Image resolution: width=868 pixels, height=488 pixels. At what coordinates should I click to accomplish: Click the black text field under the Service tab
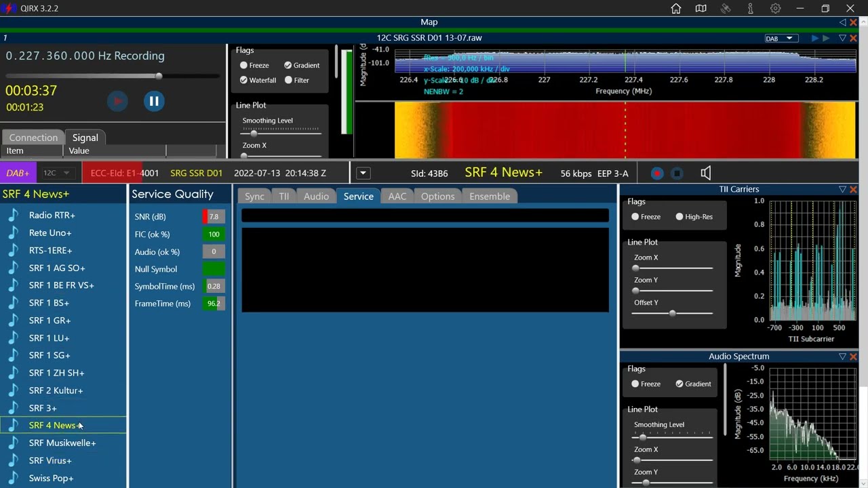425,216
